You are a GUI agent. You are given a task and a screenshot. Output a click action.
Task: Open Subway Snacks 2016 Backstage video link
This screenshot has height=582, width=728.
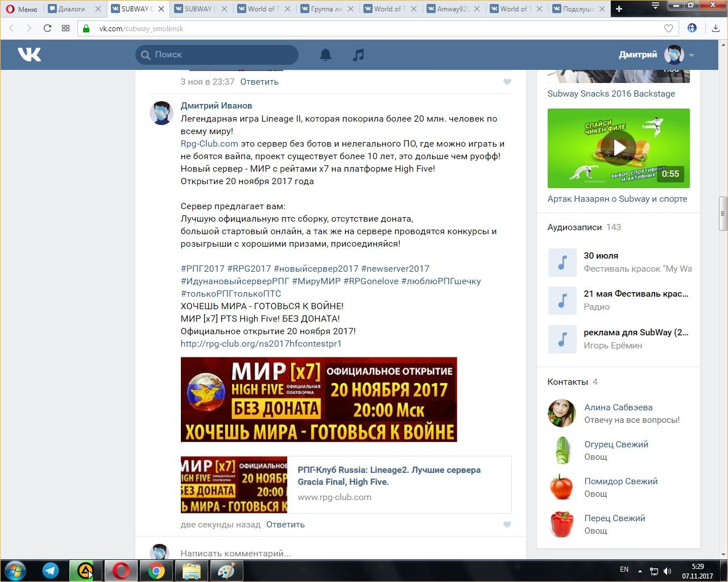611,94
